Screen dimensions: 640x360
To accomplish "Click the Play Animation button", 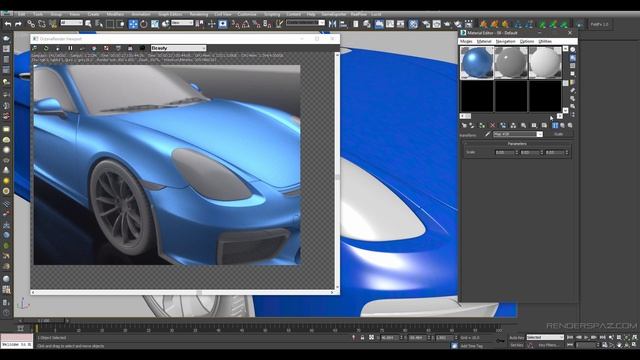I will pyautogui.click(x=586, y=338).
